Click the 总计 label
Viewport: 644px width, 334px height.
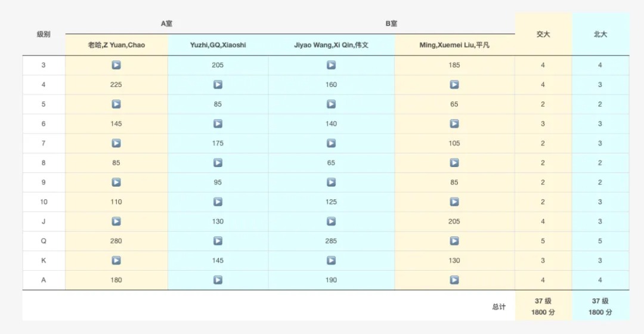(x=499, y=307)
